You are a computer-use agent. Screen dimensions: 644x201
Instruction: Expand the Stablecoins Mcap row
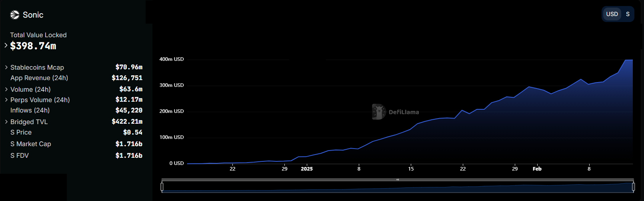click(x=6, y=67)
